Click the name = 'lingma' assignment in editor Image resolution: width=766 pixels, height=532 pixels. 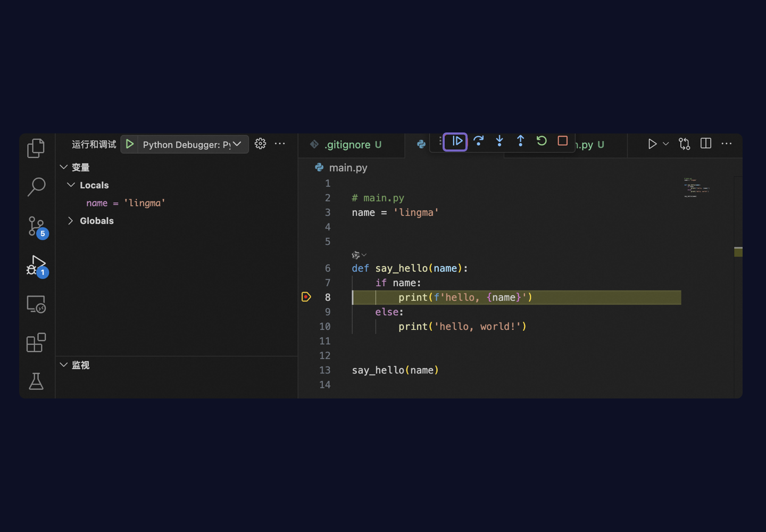click(395, 213)
